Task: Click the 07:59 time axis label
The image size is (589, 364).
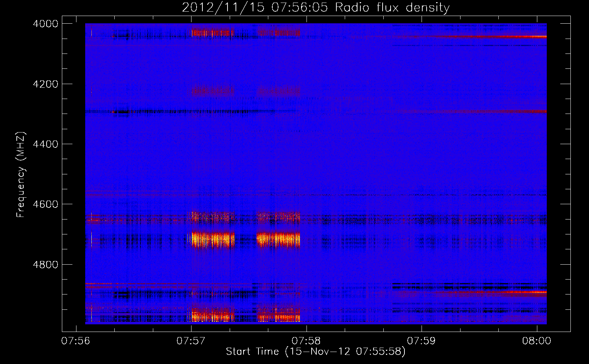Action: pos(421,341)
